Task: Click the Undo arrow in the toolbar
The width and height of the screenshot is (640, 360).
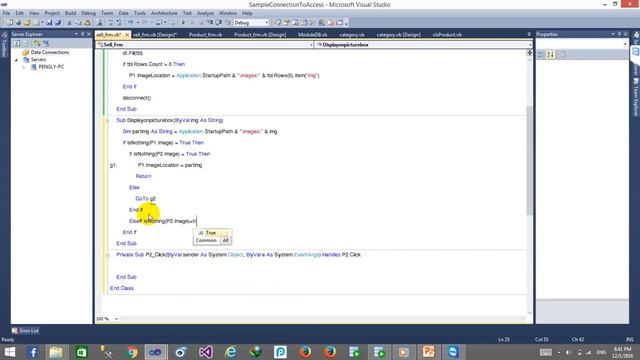Action: point(131,22)
